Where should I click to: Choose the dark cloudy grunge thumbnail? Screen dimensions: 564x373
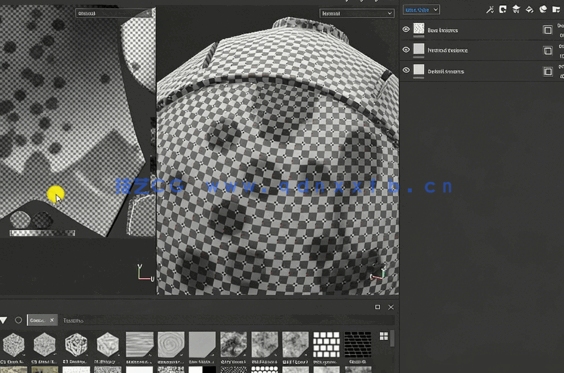point(233,345)
